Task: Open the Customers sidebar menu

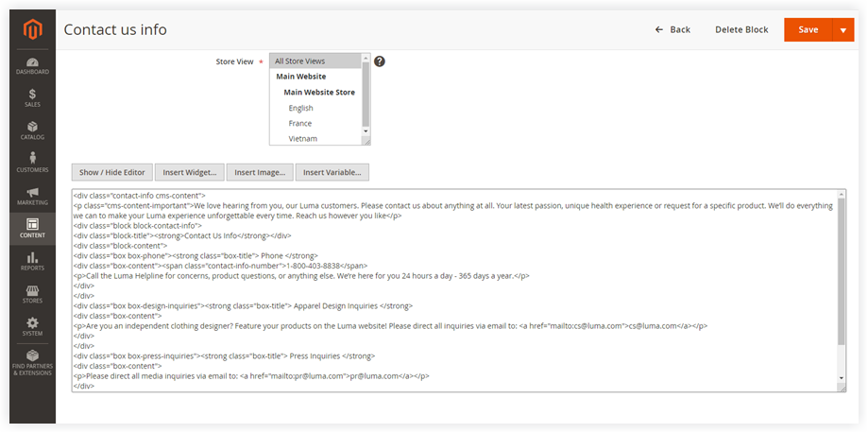Action: (x=32, y=163)
